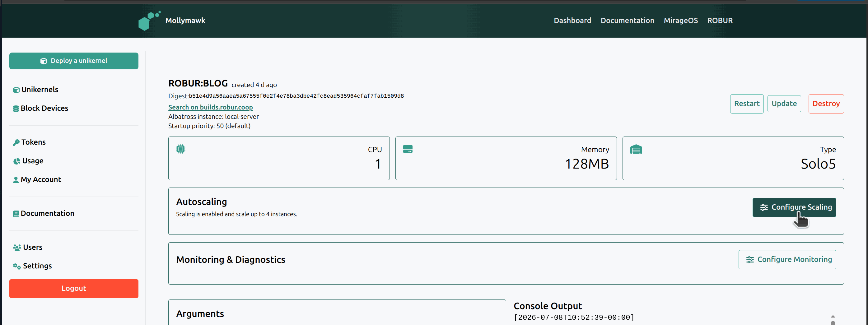Click the Autoscaling heading
Screen dimensions: 868x325
pos(202,202)
